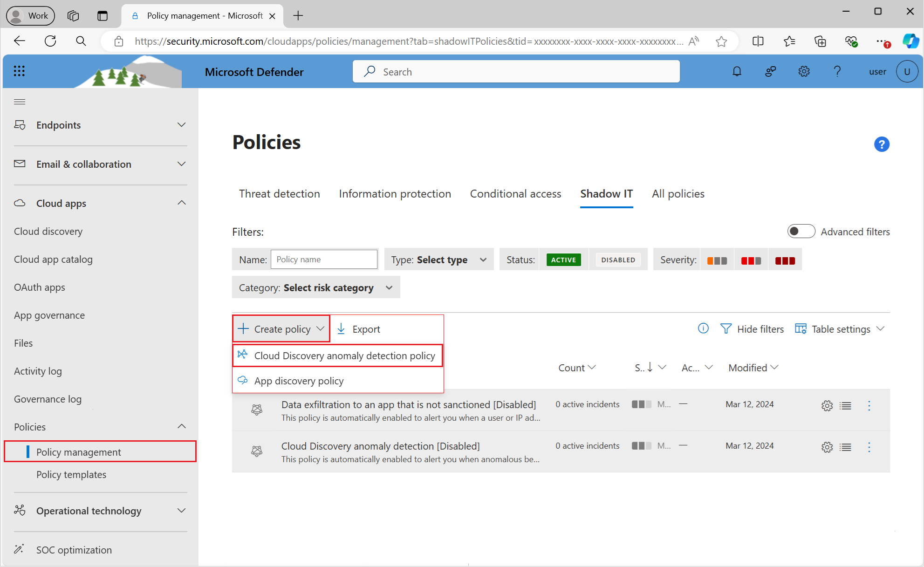Viewport: 924px width, 567px height.
Task: Switch to the Threat detection tab
Action: click(279, 193)
